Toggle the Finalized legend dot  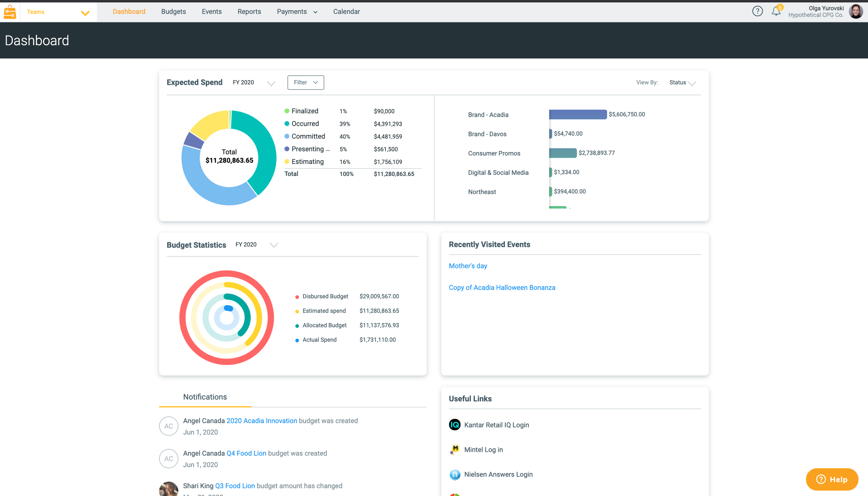pyautogui.click(x=287, y=111)
